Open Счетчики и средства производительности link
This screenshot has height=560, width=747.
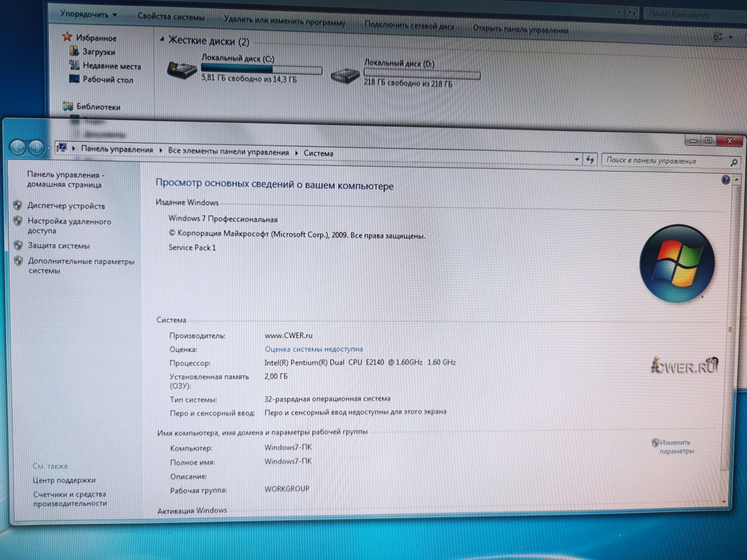[70, 498]
